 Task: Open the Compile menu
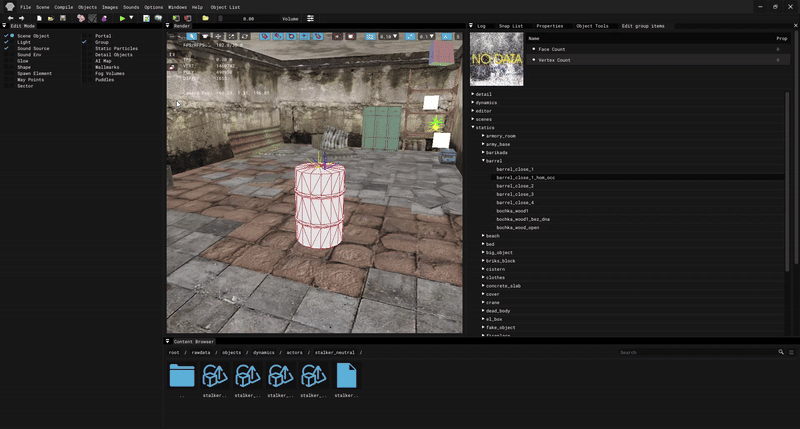coord(63,7)
